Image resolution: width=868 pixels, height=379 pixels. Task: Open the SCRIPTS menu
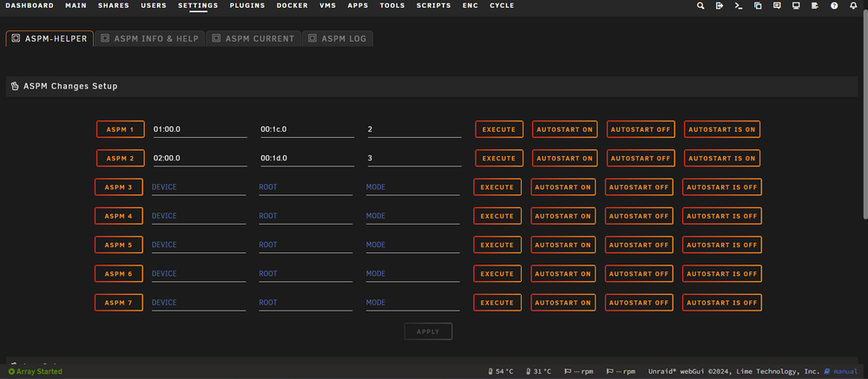coord(433,5)
